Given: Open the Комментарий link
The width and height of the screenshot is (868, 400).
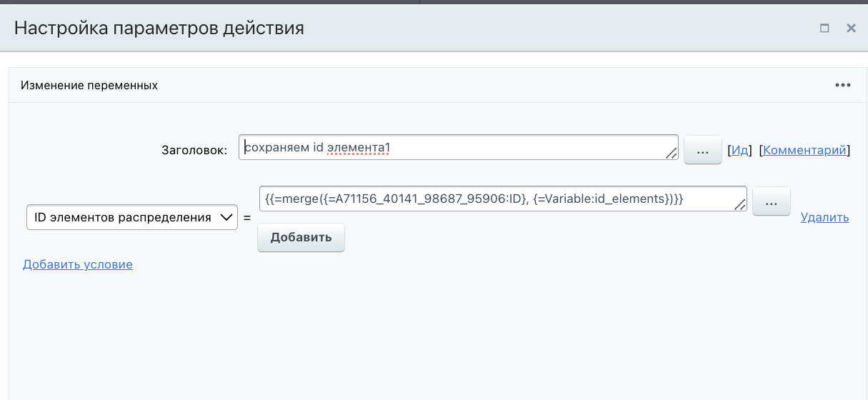Looking at the screenshot, I should 805,150.
